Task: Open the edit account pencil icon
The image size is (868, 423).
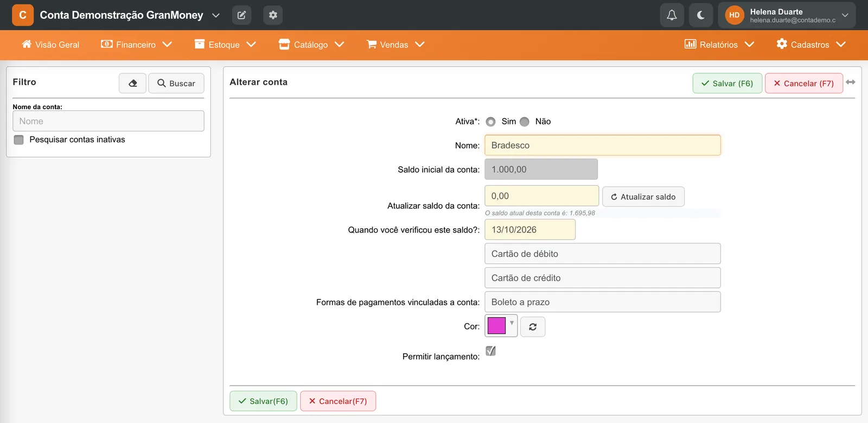Action: point(241,15)
